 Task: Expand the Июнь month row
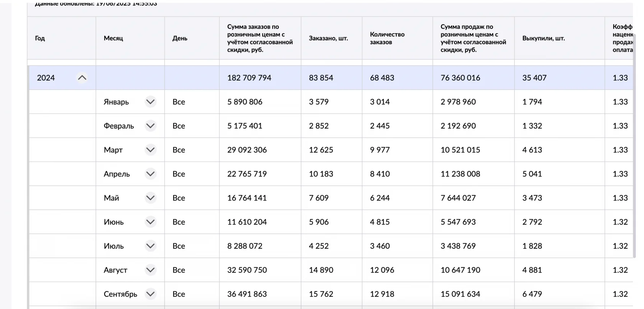click(151, 222)
